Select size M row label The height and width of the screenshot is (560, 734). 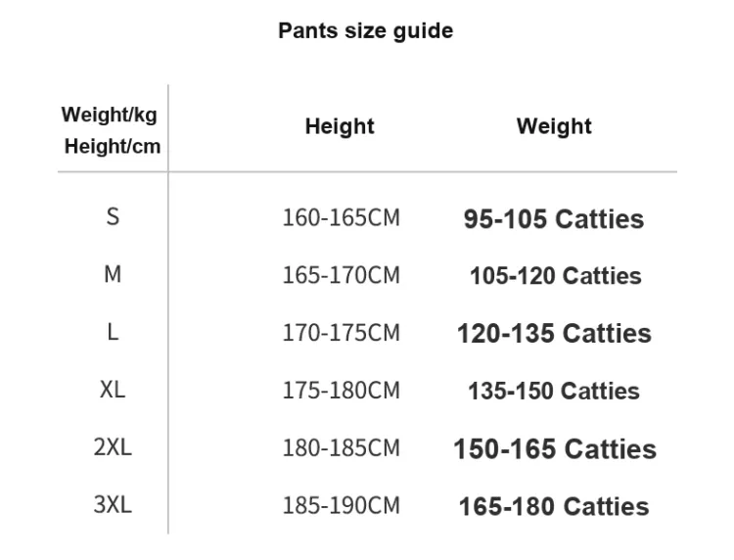tap(113, 275)
